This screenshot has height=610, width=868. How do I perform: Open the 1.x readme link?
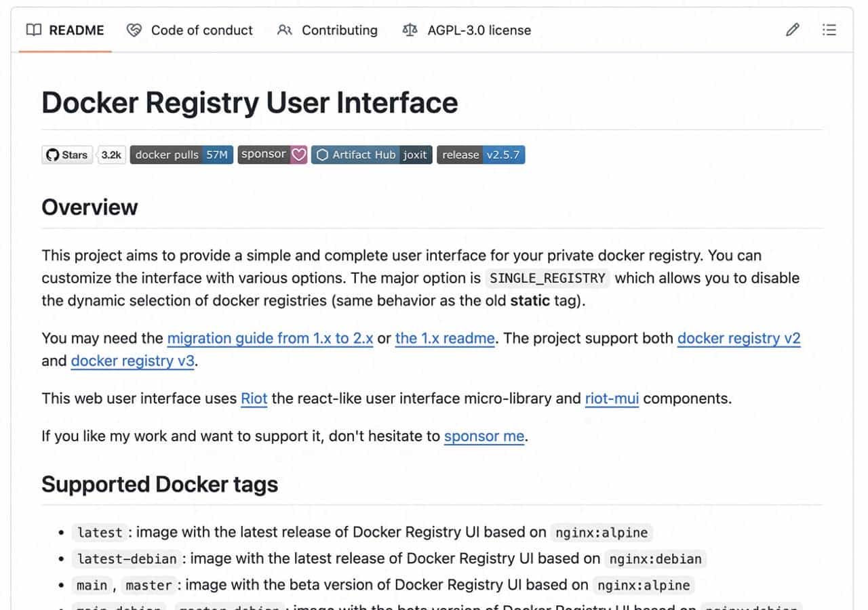[444, 338]
